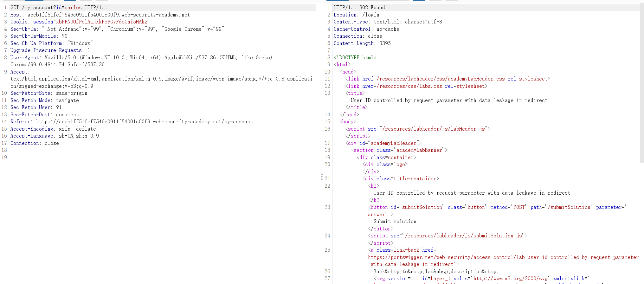
Task: Click the Accept-Encoding: gzip, deflate header
Action: [x=53, y=129]
